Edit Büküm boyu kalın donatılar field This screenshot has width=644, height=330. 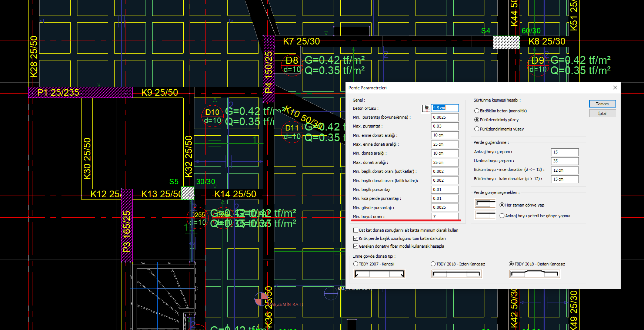pos(565,179)
